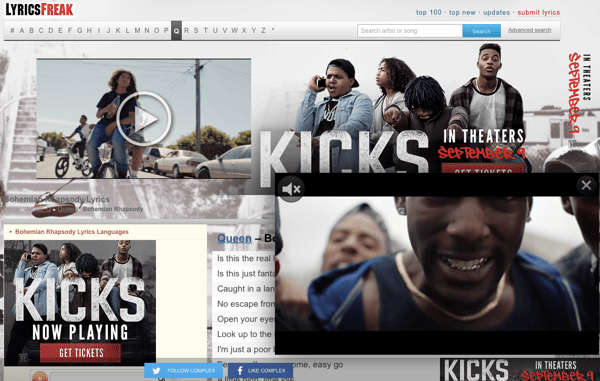Viewport: 600px width, 381px height.
Task: Select letter J in the alphabet bar
Action: coord(109,30)
